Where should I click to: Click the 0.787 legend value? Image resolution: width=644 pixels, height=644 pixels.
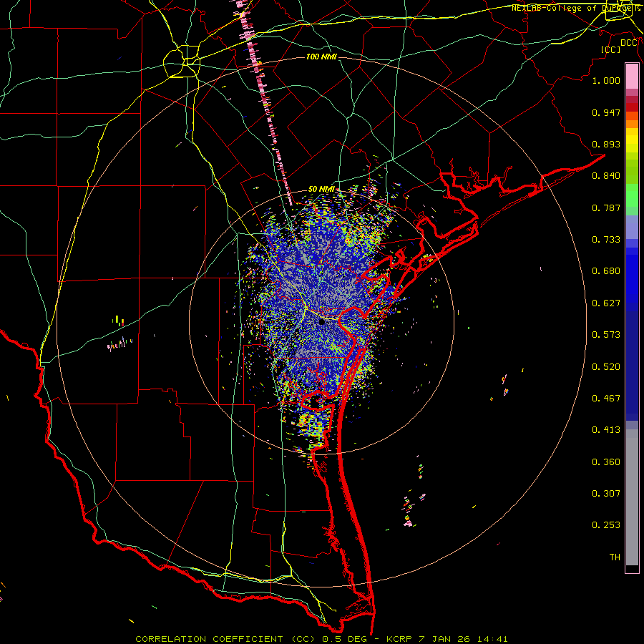click(x=606, y=208)
